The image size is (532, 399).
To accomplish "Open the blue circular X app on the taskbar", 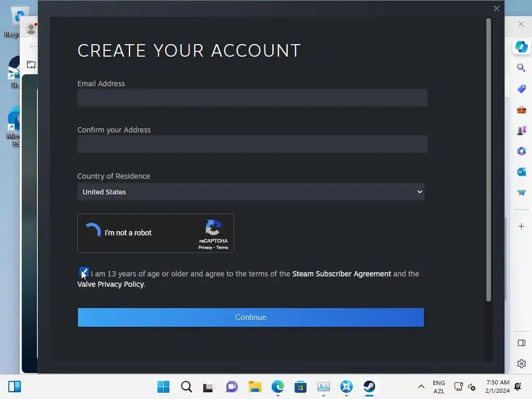I will point(347,387).
